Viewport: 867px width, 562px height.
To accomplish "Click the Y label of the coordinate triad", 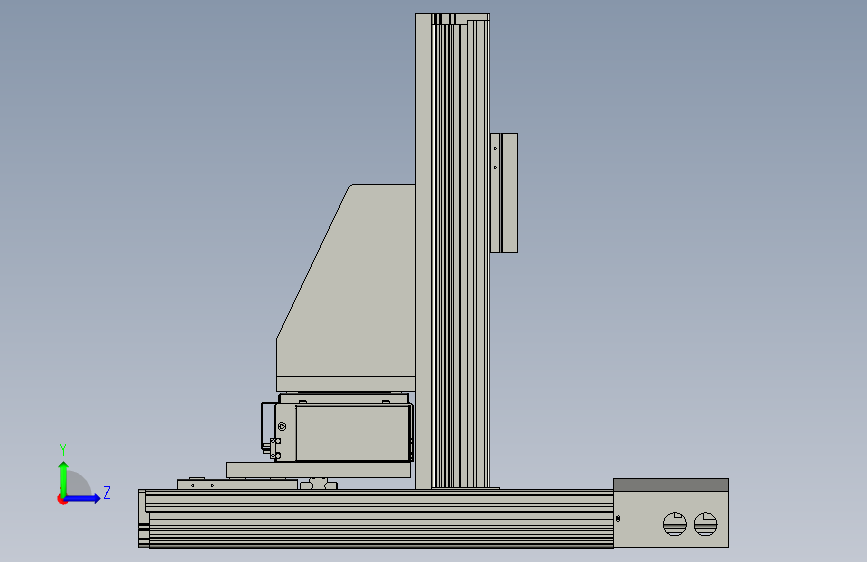I will [x=63, y=450].
